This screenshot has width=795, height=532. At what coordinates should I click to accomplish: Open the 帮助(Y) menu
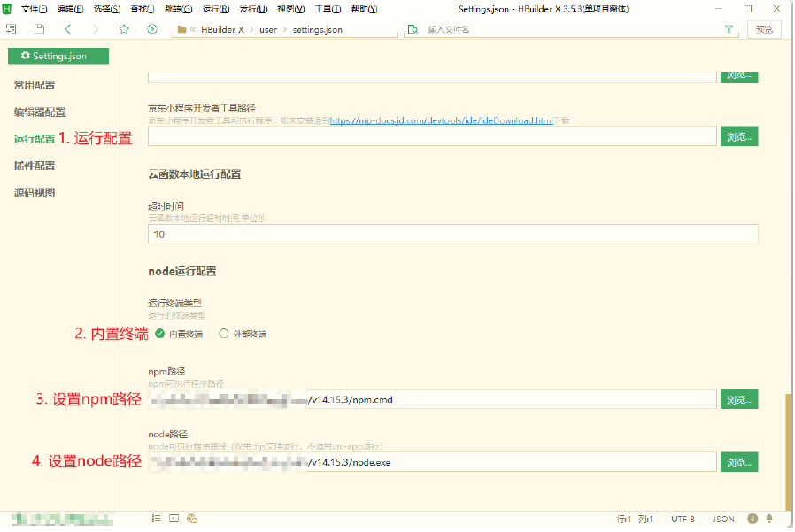[x=365, y=9]
